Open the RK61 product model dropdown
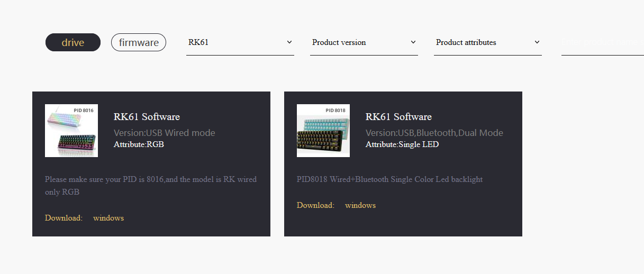Screen dimensions: 644x274 point(240,42)
